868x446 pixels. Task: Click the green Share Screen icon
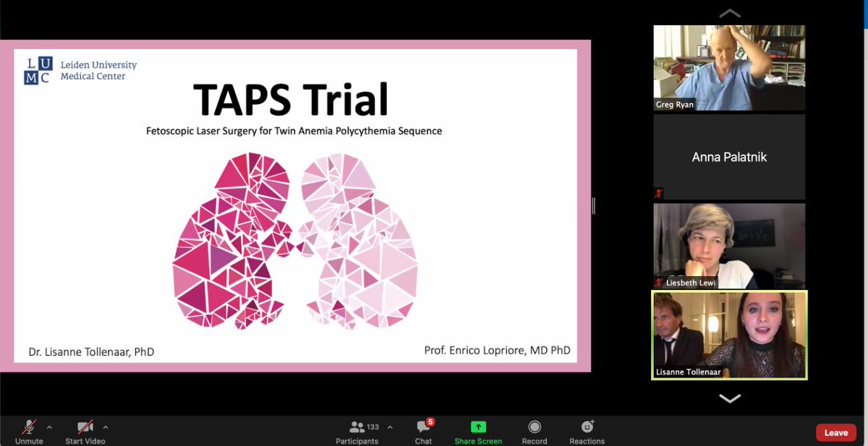pos(478,426)
